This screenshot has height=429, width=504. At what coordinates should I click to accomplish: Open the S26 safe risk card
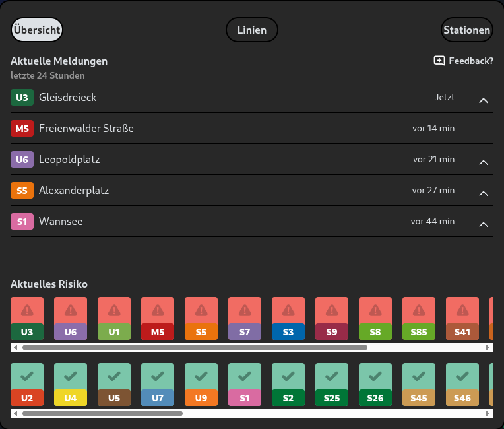click(375, 384)
